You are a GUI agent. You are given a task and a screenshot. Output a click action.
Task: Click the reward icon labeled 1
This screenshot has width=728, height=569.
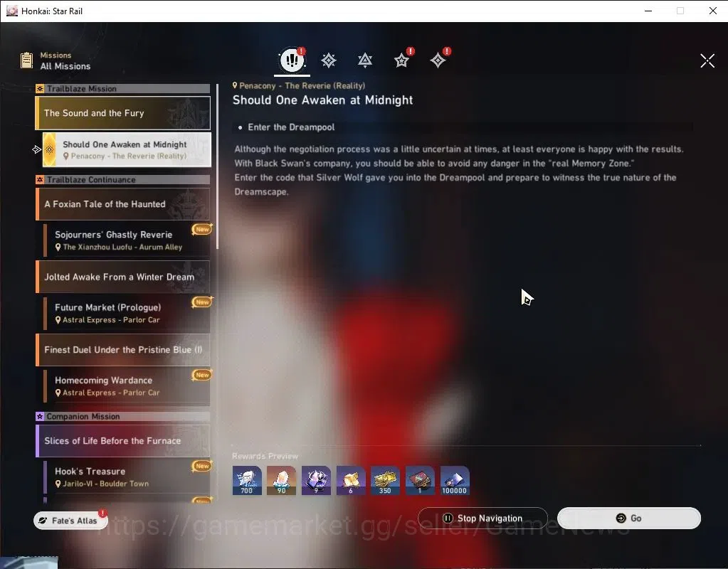(420, 480)
